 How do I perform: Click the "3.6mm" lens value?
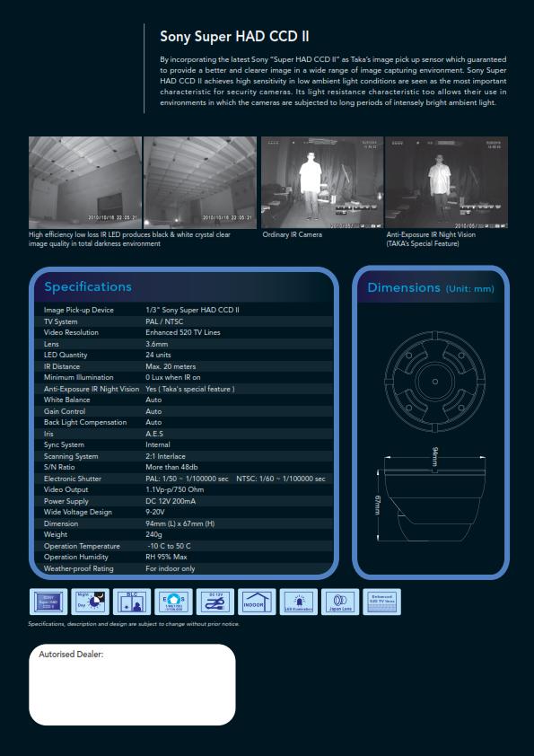point(157,344)
